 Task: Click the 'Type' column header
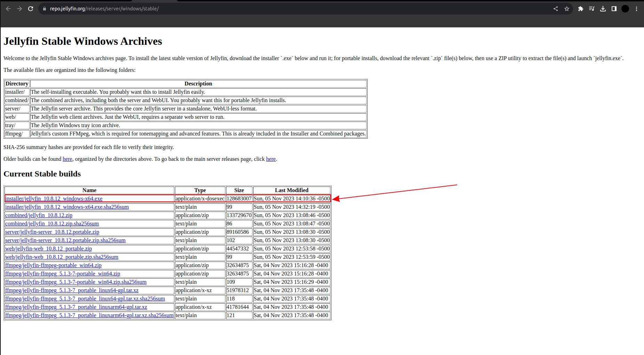pos(200,190)
